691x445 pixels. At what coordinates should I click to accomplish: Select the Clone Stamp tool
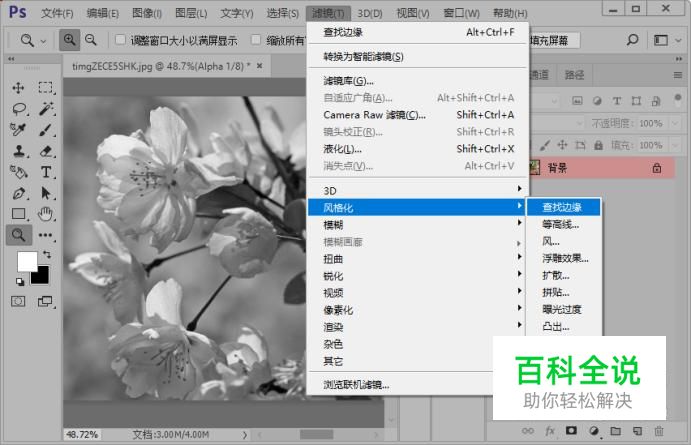[x=19, y=151]
